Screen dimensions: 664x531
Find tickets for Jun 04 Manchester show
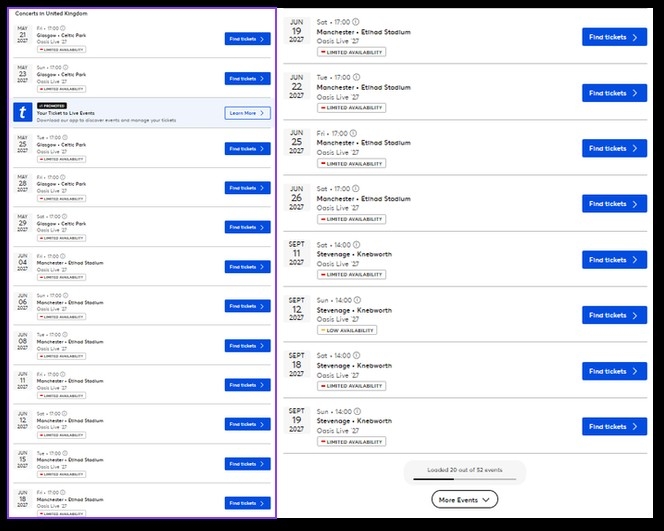[x=247, y=267]
